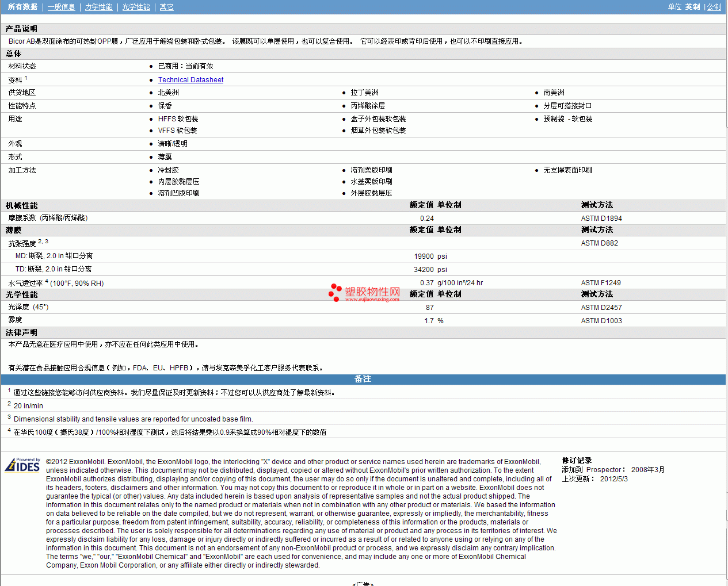Click the use VFFS 软包装
728x586 pixels.
point(178,131)
